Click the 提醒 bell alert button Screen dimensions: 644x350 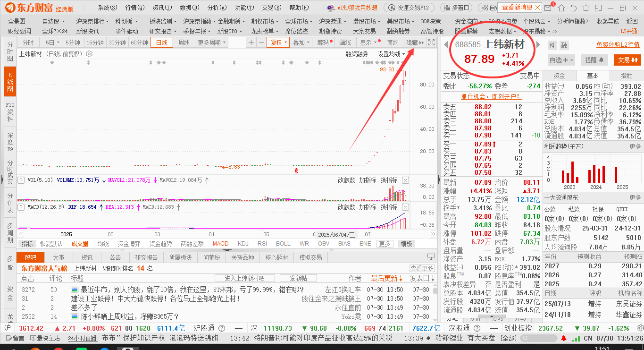click(x=594, y=60)
